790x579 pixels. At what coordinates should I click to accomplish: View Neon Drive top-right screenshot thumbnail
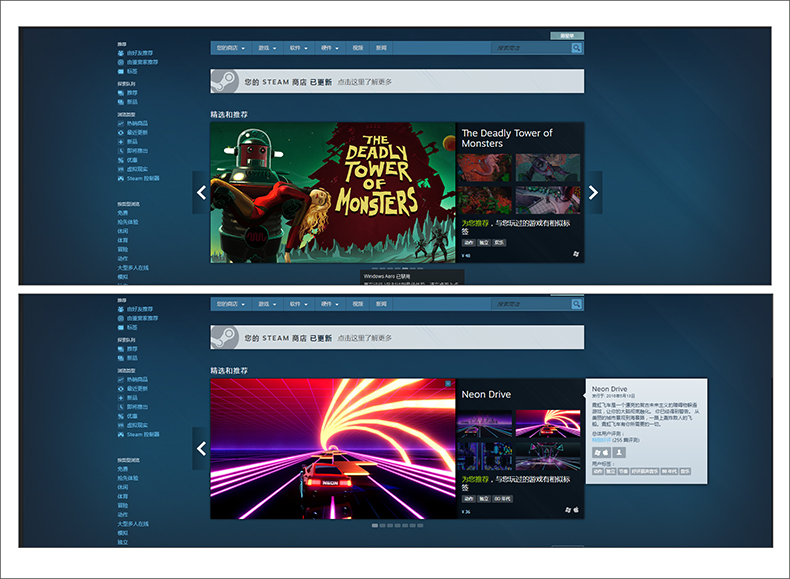tap(548, 423)
